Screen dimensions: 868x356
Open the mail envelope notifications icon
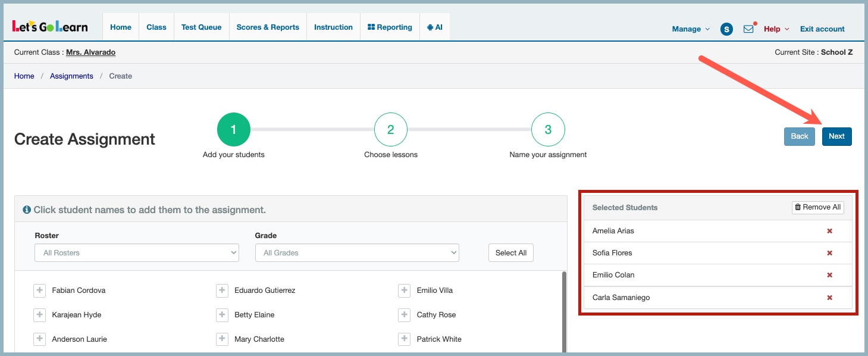coord(748,29)
